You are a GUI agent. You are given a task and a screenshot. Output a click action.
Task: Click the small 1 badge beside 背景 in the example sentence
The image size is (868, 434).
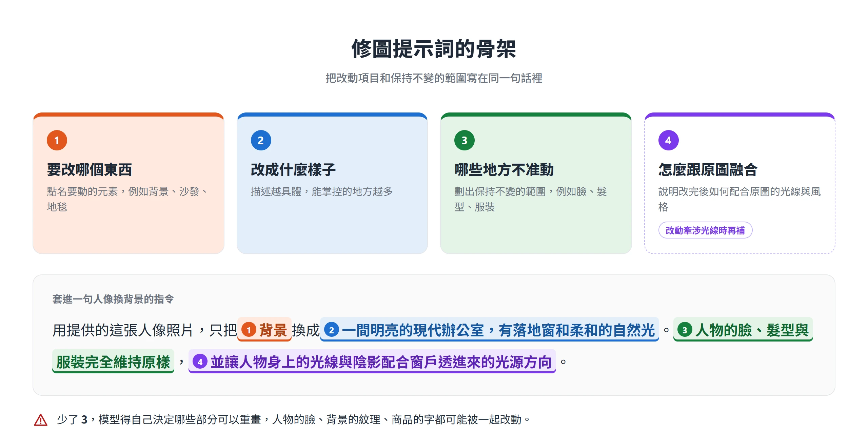(249, 330)
